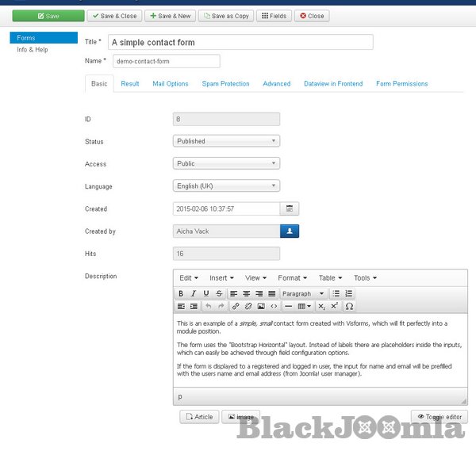Insert a bulleted list
The height and width of the screenshot is (451, 476).
click(336, 293)
